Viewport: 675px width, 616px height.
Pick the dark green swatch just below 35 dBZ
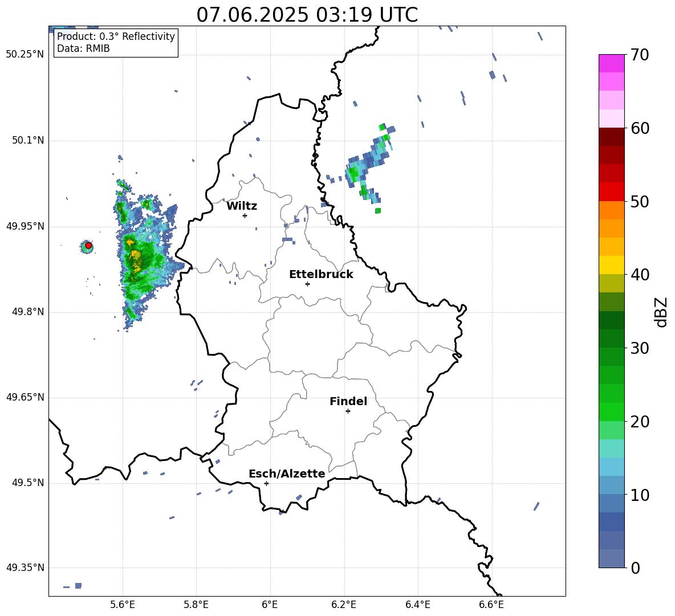[x=611, y=320]
